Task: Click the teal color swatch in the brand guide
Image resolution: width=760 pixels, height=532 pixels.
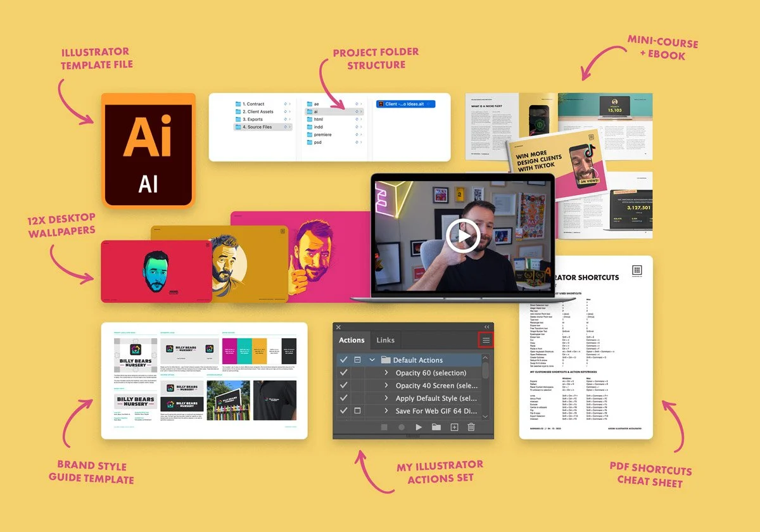Action: pyautogui.click(x=244, y=350)
